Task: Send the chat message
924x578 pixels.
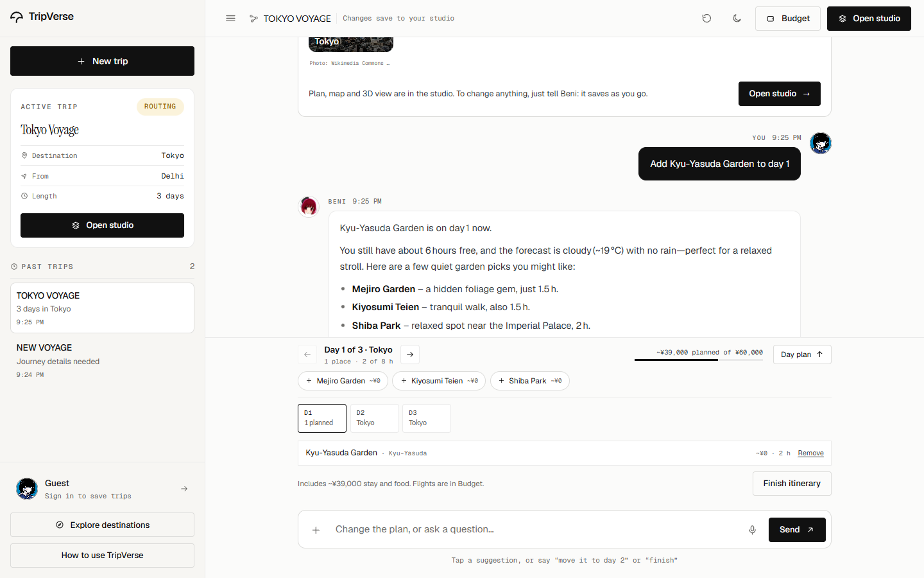Action: point(797,530)
